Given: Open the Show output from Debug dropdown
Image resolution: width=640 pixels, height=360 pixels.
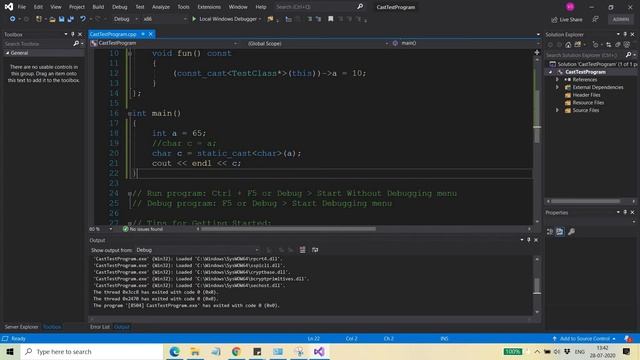Looking at the screenshot, I should (198, 250).
